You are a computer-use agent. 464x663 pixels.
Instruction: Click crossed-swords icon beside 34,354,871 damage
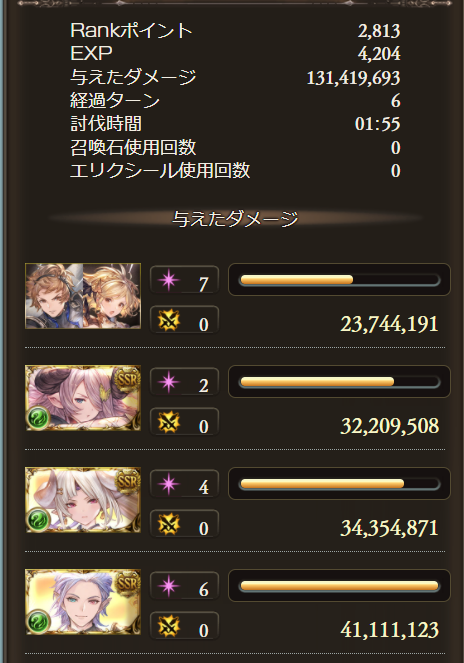(x=168, y=524)
